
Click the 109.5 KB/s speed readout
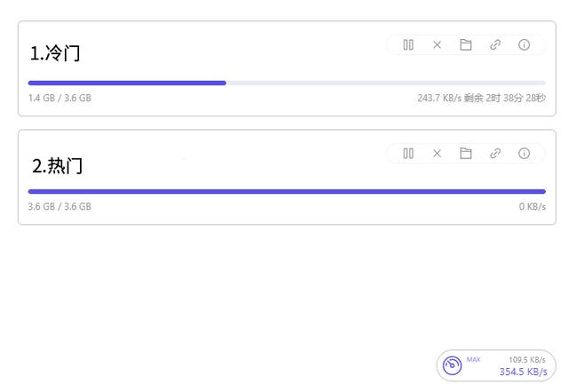pos(527,359)
